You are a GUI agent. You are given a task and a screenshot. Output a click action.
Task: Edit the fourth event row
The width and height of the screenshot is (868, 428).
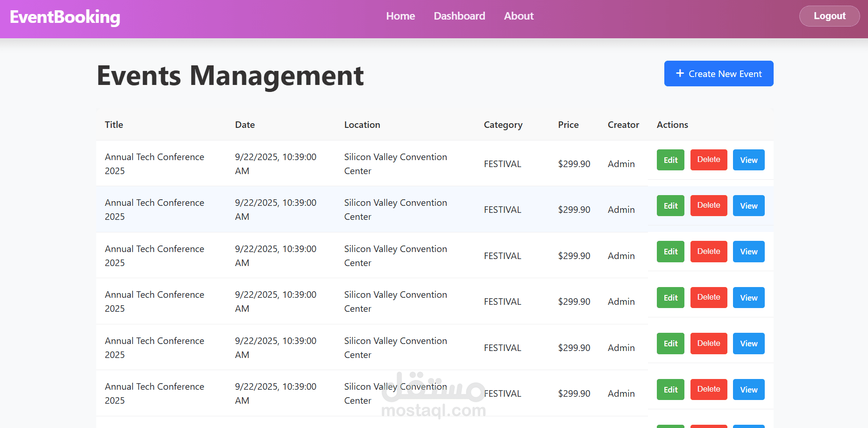670,298
